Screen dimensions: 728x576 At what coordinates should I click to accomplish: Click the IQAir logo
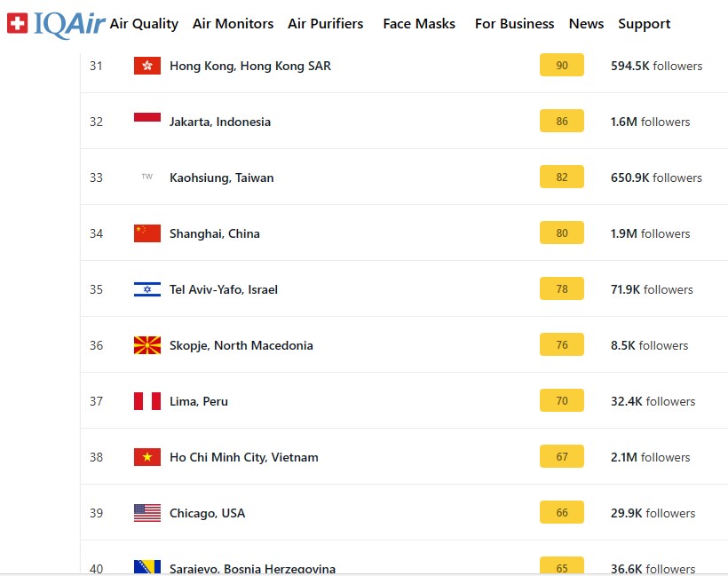55,24
